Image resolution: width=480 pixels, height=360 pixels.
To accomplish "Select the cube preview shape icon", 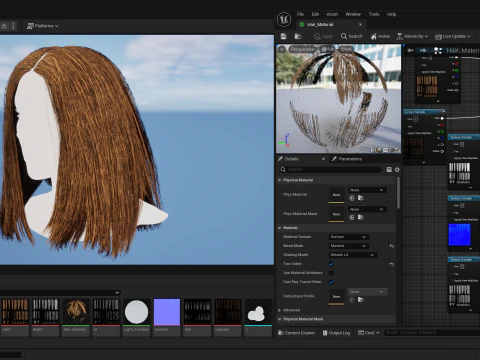I will click(391, 150).
